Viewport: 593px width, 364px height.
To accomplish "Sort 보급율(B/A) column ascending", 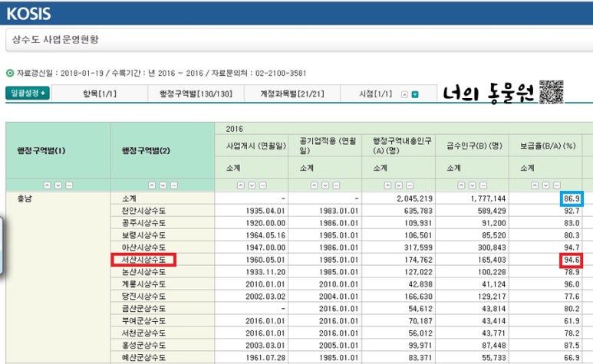I will click(x=535, y=185).
